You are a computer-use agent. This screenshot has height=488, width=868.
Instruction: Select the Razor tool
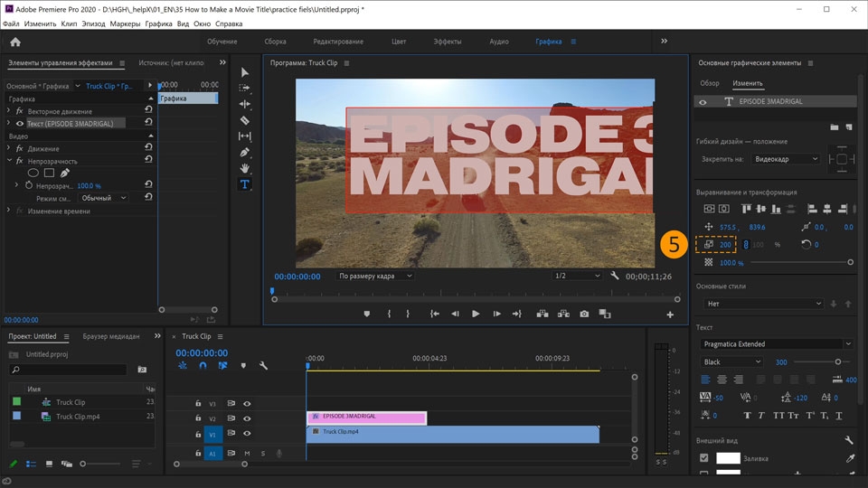[244, 119]
